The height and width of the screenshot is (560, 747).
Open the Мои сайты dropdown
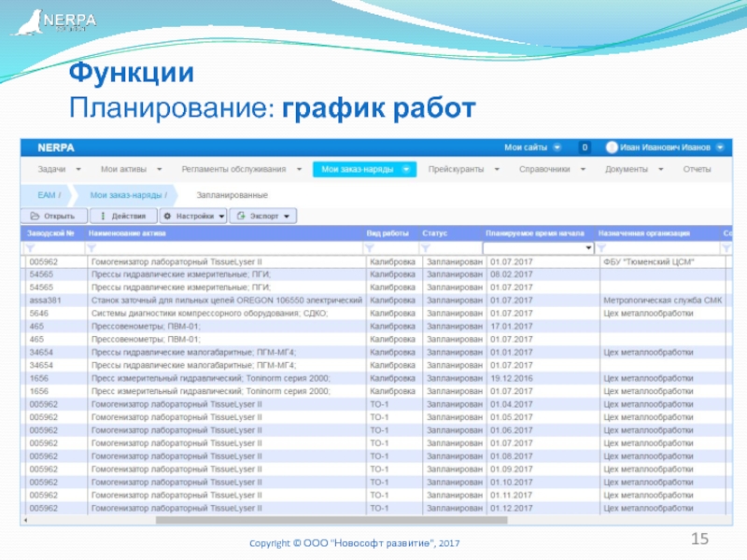(532, 147)
